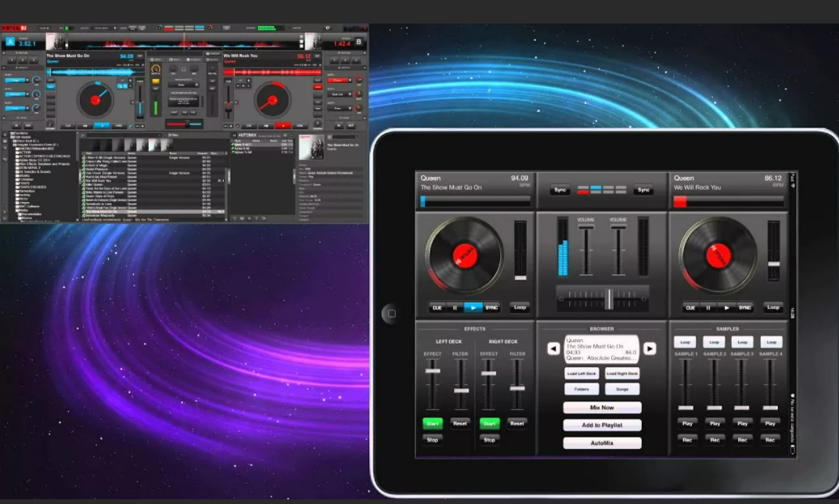This screenshot has width=839, height=504.
Task: Tap Load Right Deck button
Action: click(x=622, y=373)
